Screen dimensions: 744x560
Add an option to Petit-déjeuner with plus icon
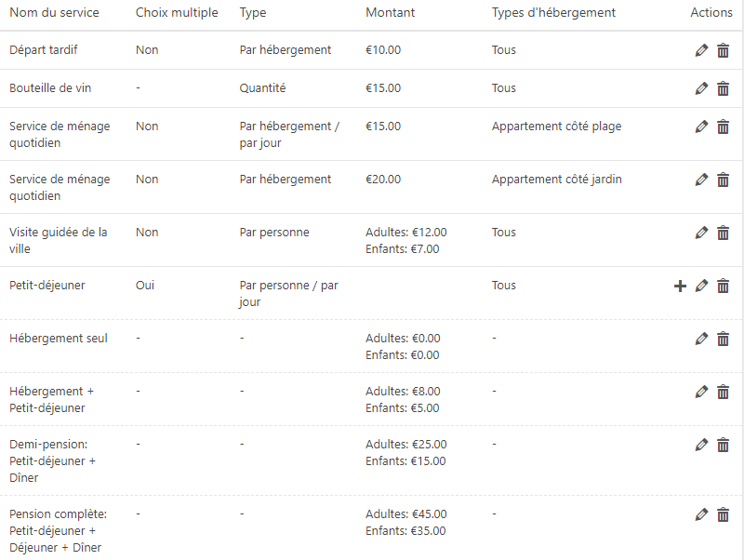(x=680, y=286)
